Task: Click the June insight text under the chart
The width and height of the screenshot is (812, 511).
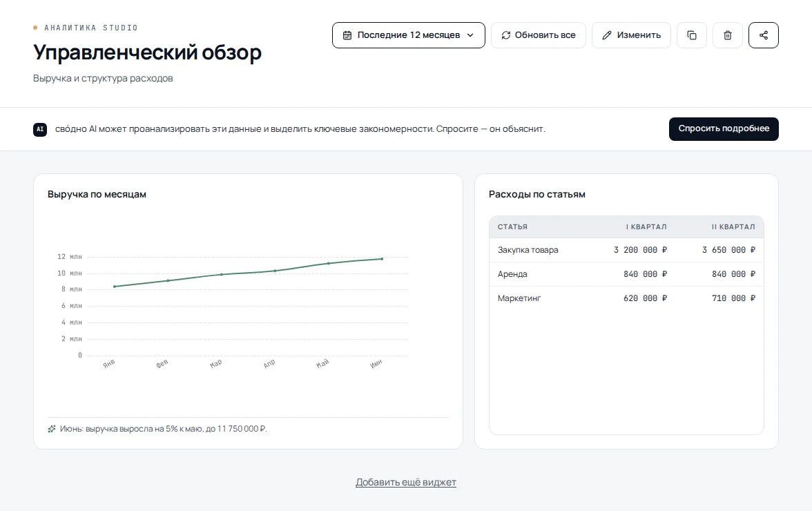Action: coord(163,429)
